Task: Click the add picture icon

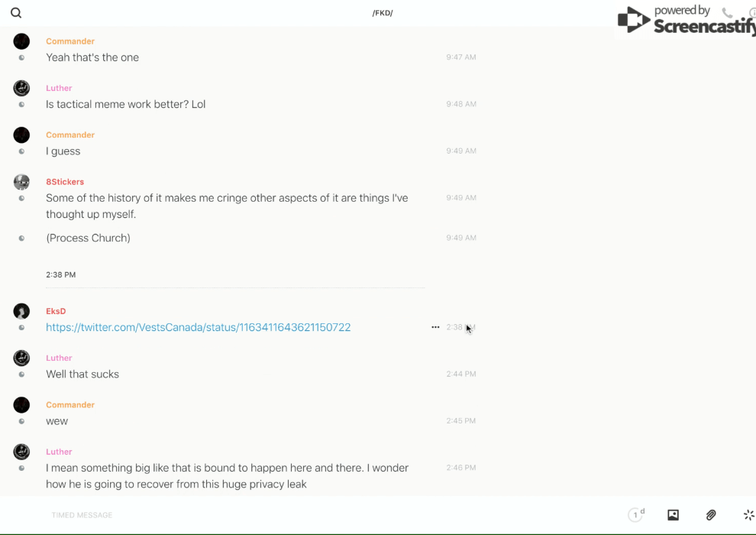Action: coord(673,515)
